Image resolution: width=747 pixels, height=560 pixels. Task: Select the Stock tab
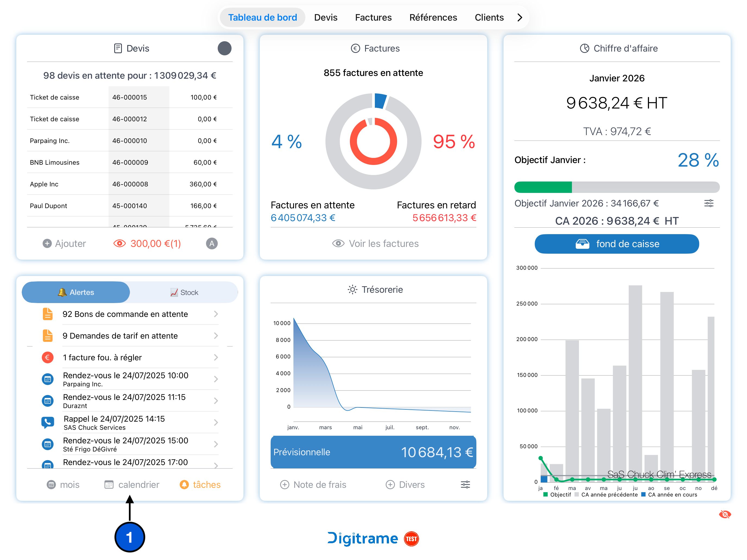pyautogui.click(x=184, y=292)
